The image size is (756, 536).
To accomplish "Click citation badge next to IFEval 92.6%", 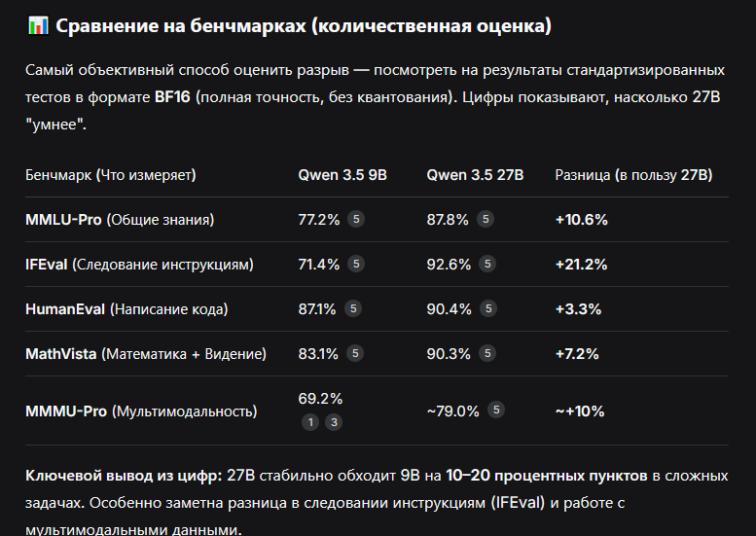I will coord(487,265).
